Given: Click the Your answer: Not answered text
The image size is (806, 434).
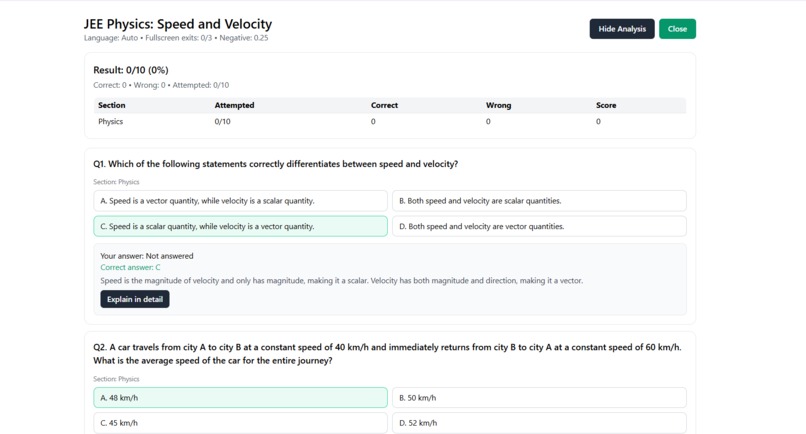Looking at the screenshot, I should pos(146,256).
